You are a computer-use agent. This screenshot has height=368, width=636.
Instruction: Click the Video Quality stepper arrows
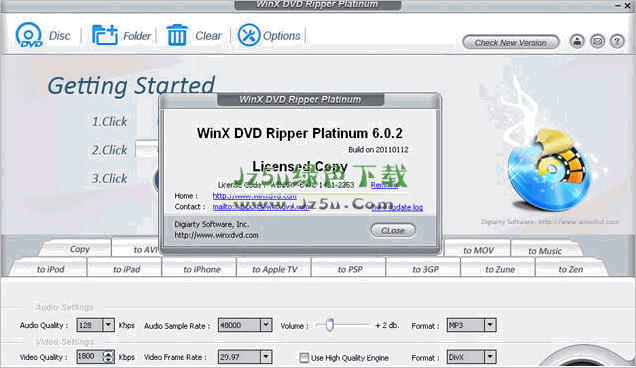pyautogui.click(x=108, y=357)
